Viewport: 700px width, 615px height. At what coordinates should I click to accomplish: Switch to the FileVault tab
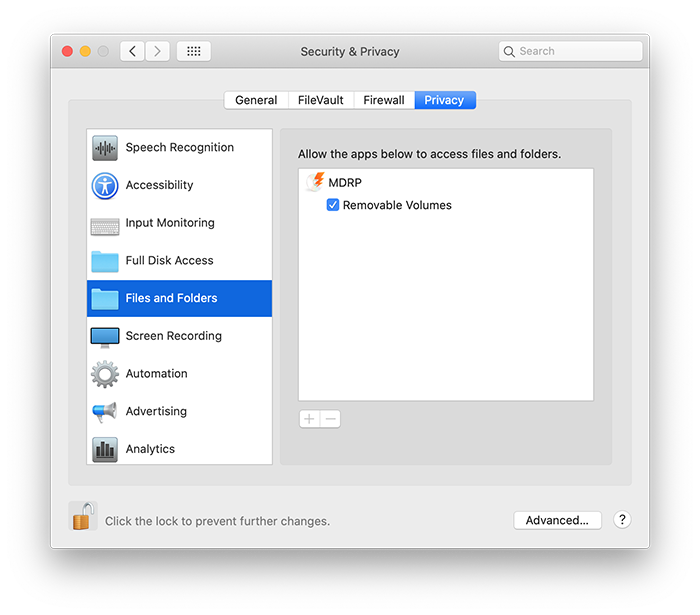[321, 100]
